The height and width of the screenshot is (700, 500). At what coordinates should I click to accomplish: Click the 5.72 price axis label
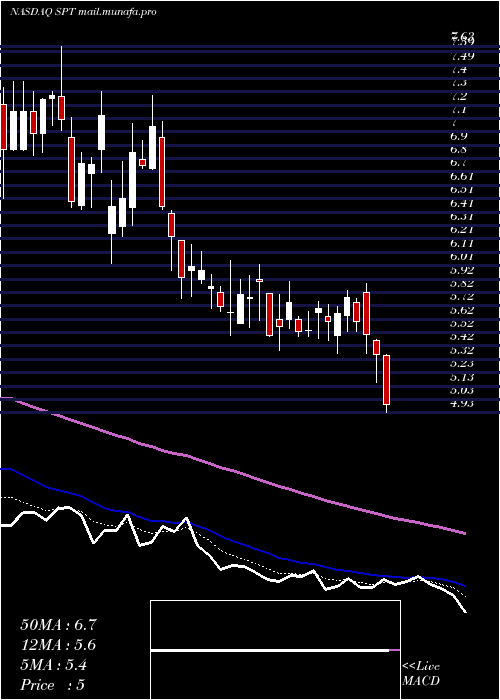coord(462,296)
